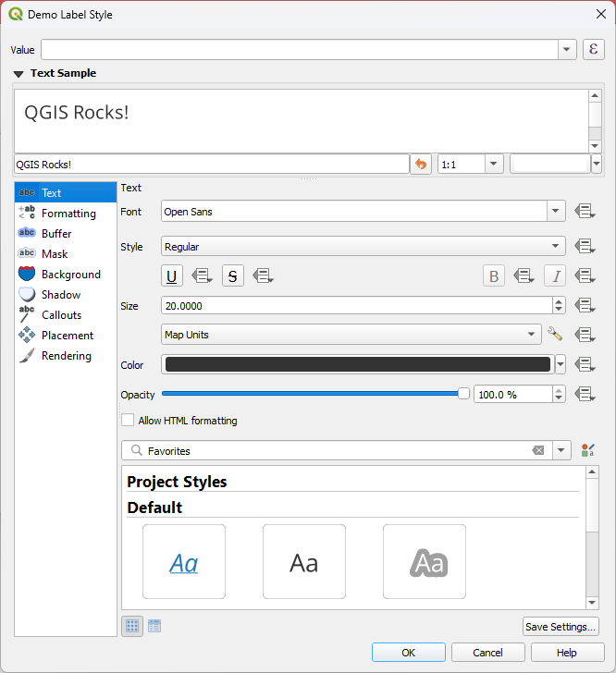Select the blue underlined italic Aa style thumbnail
616x673 pixels.
point(184,562)
